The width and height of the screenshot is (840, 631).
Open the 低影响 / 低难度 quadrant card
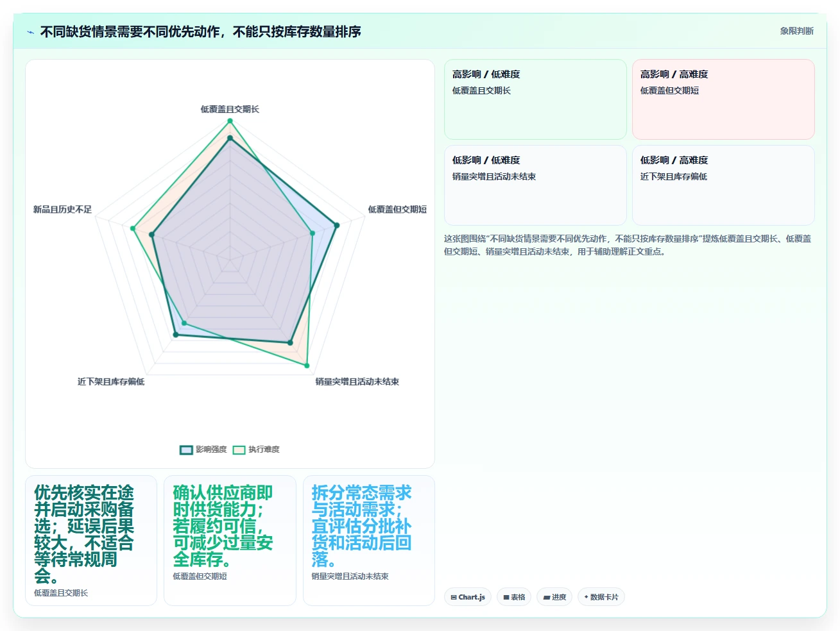[535, 185]
